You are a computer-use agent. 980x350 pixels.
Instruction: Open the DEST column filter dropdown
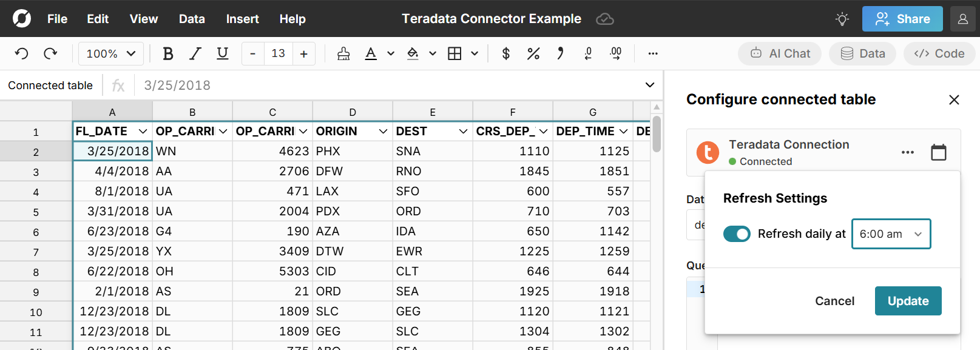coord(463,131)
